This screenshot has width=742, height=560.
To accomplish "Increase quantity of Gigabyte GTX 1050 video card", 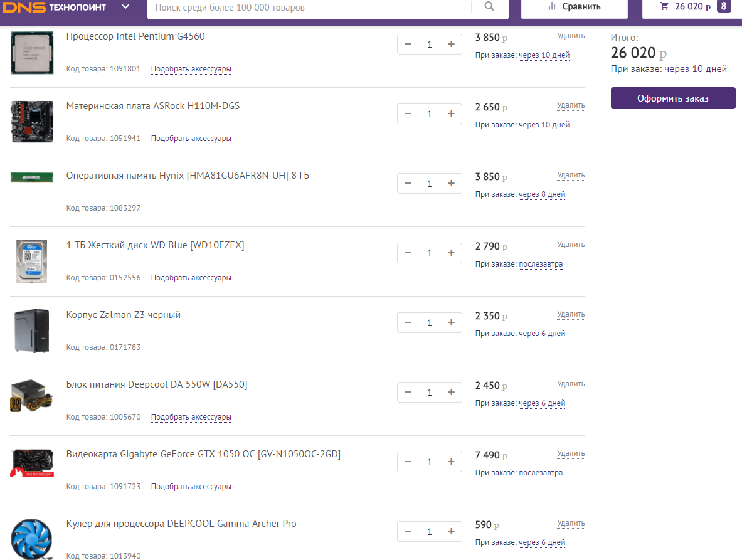I will tap(451, 462).
